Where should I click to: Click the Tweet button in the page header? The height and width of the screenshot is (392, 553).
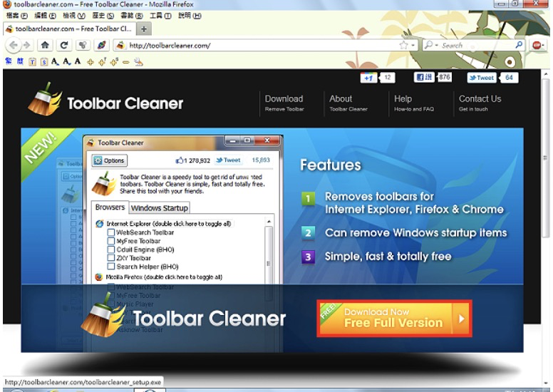[482, 78]
